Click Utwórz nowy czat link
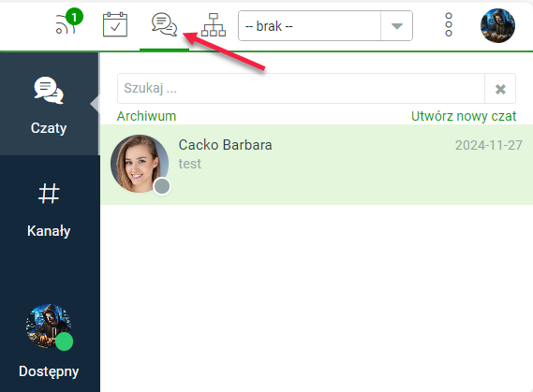The height and width of the screenshot is (392, 533). [x=464, y=116]
